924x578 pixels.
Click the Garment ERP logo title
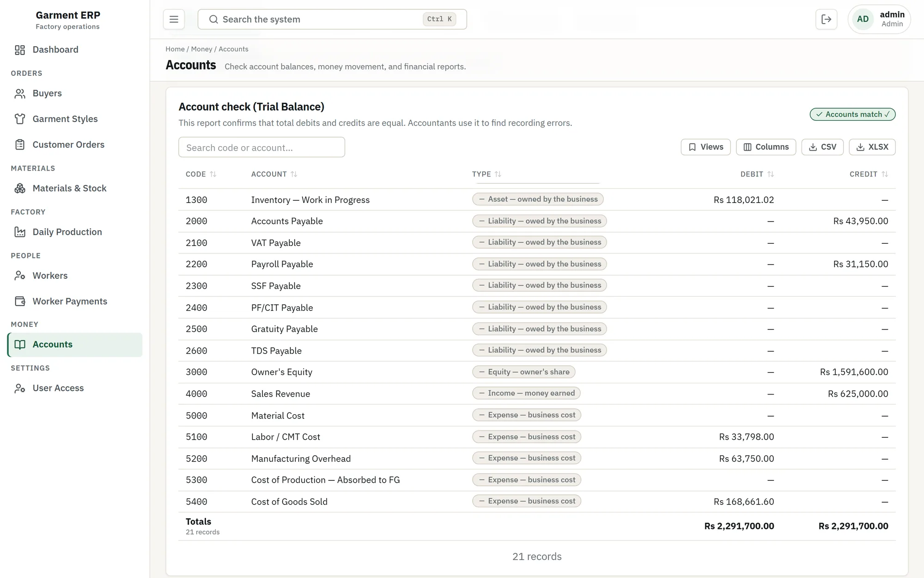(68, 15)
